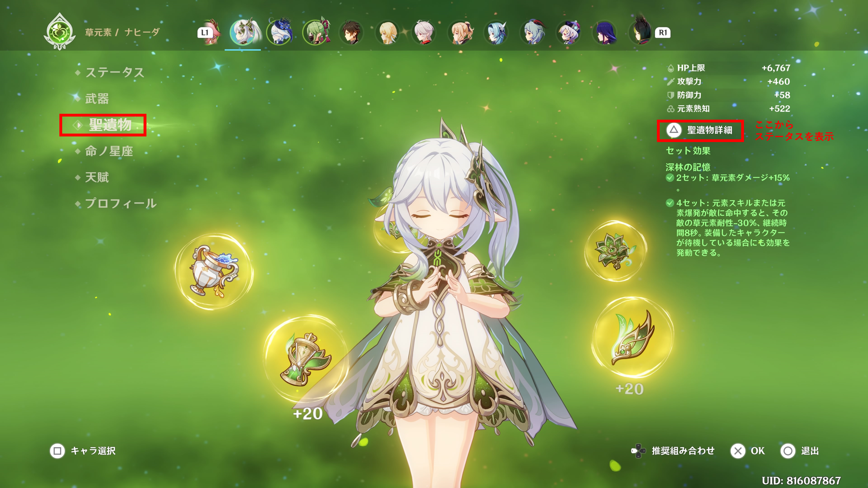Click the セット効果 heading

click(x=688, y=150)
